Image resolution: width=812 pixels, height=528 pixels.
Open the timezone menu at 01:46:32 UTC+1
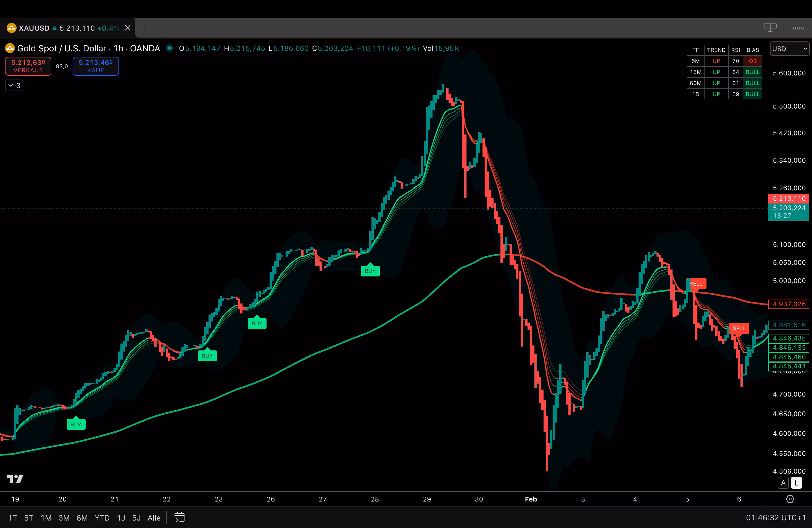coord(776,518)
